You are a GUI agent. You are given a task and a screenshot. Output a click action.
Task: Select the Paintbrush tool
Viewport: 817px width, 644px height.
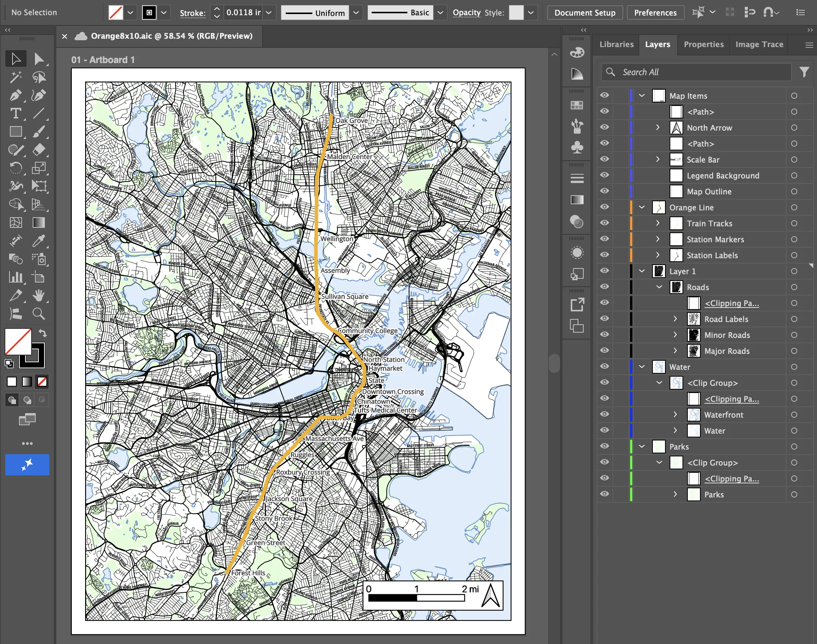(x=39, y=132)
